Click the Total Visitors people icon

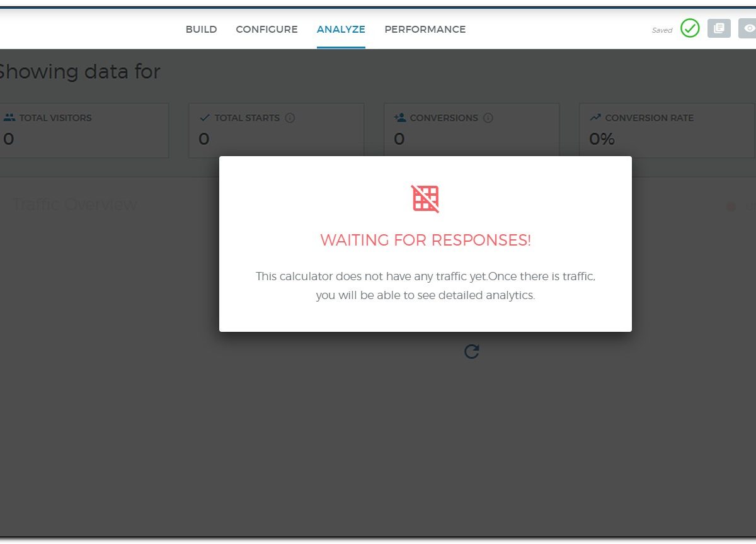9,118
